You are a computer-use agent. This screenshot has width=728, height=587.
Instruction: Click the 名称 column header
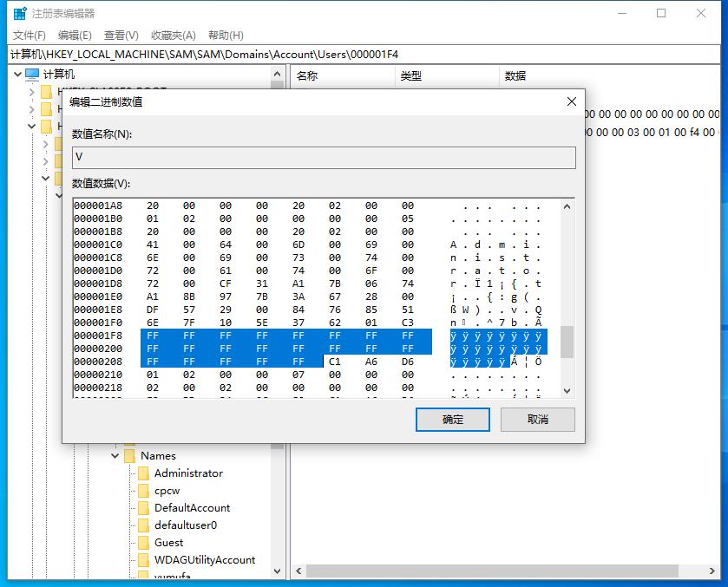(x=307, y=76)
